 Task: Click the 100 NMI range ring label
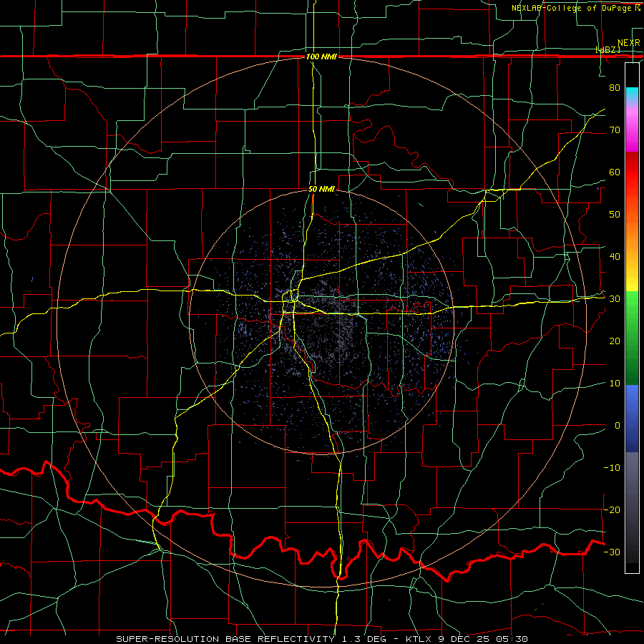coord(321,57)
